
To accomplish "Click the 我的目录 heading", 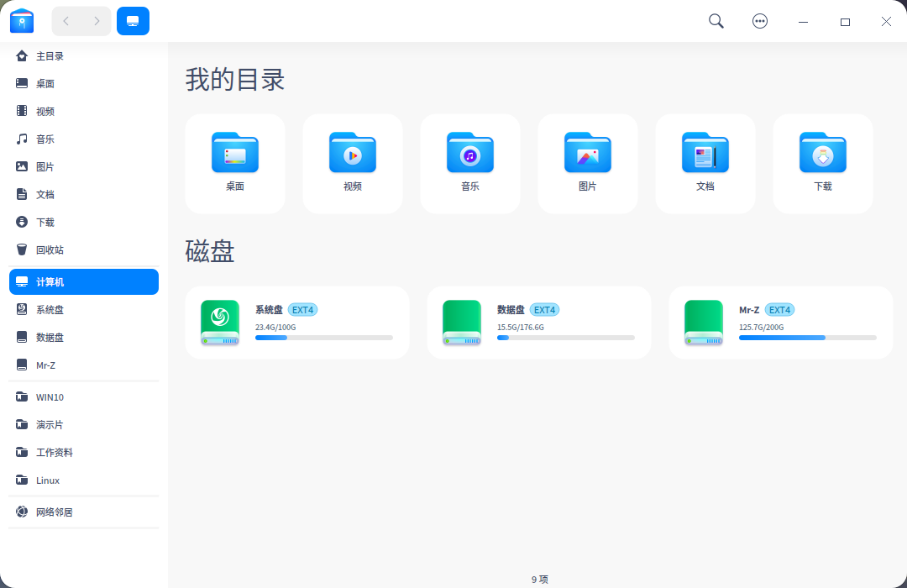I will tap(235, 79).
